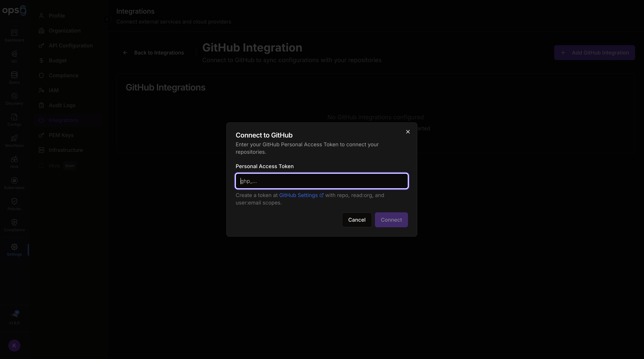This screenshot has height=359, width=644.
Task: Open the IaC sidebar icon
Action: [x=14, y=57]
